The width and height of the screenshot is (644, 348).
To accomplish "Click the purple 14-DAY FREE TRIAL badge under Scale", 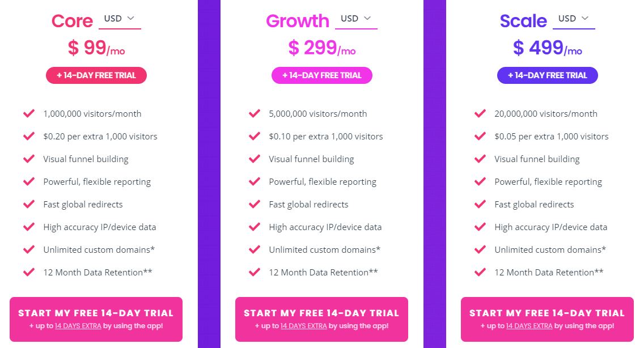I will (x=547, y=75).
